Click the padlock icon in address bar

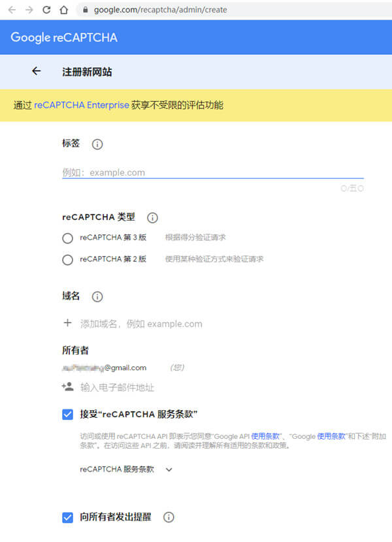click(86, 10)
